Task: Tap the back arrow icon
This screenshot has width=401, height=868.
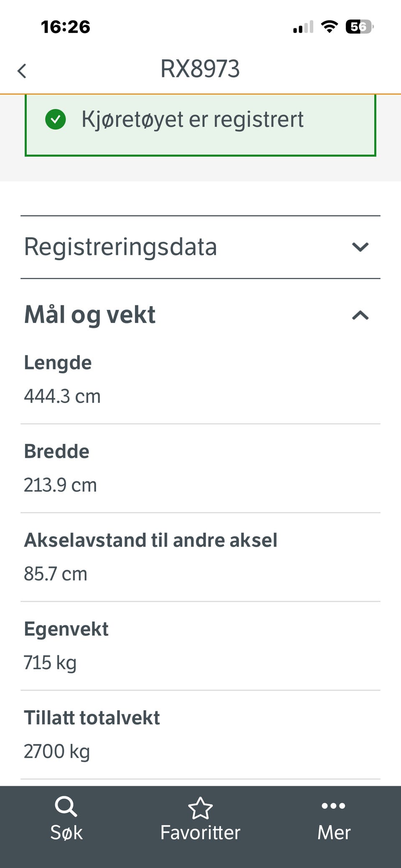Action: coord(22,71)
